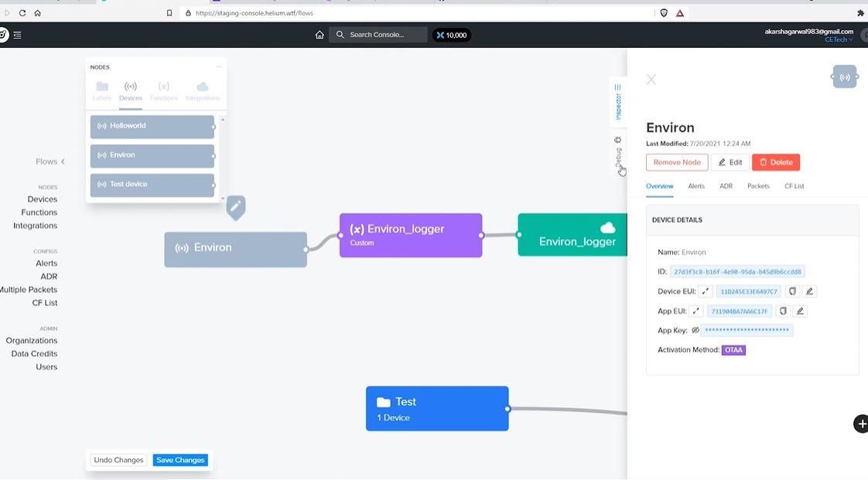Image resolution: width=868 pixels, height=480 pixels.
Task: Click the App EUI byte-order swap icon
Action: click(695, 311)
